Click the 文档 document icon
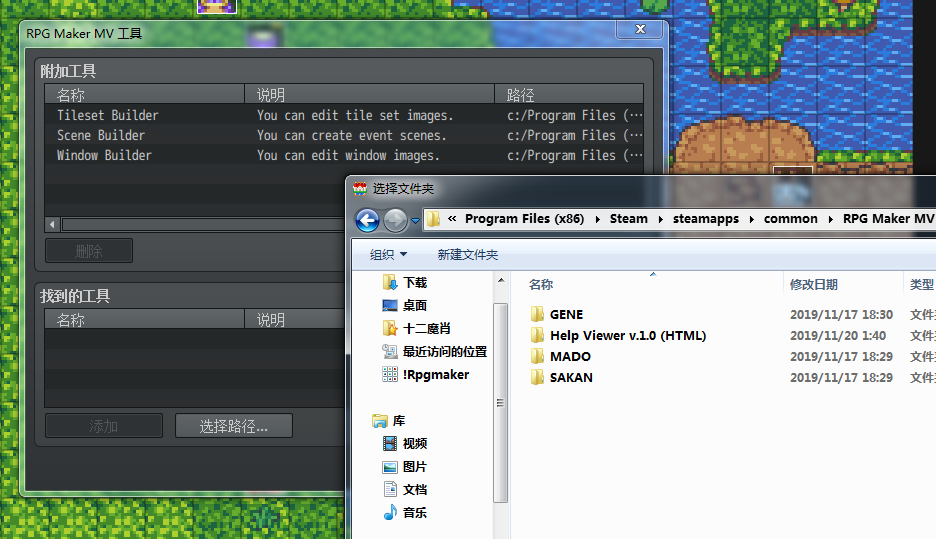This screenshot has height=539, width=936. click(390, 489)
